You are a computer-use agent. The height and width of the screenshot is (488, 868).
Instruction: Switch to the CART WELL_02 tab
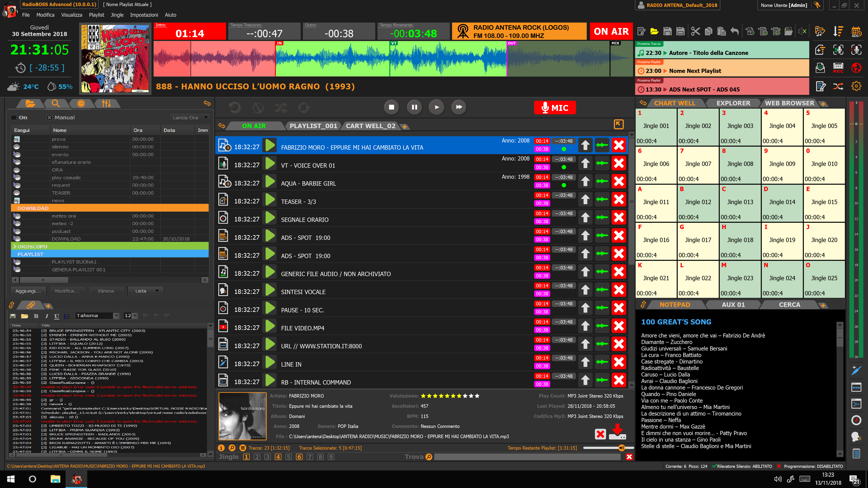(370, 126)
